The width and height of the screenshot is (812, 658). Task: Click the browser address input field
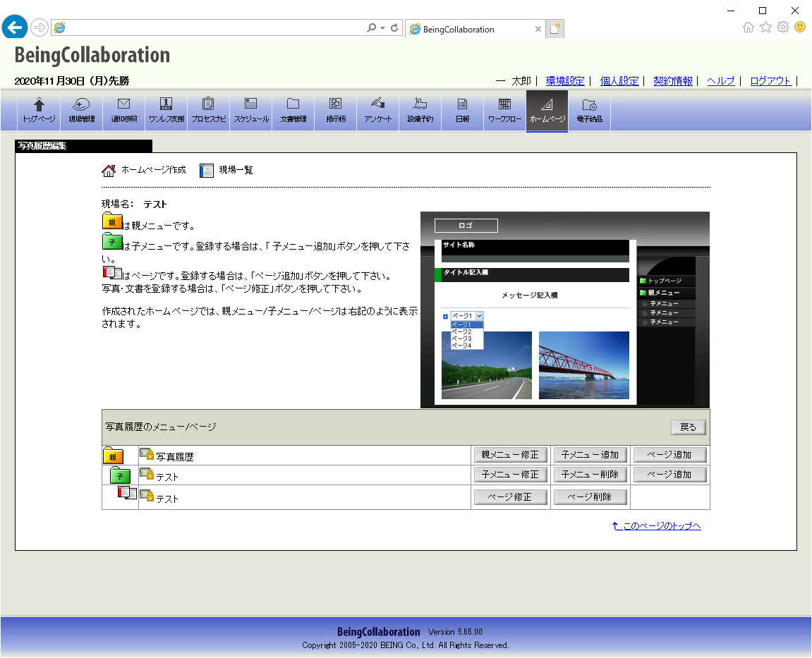tap(215, 28)
